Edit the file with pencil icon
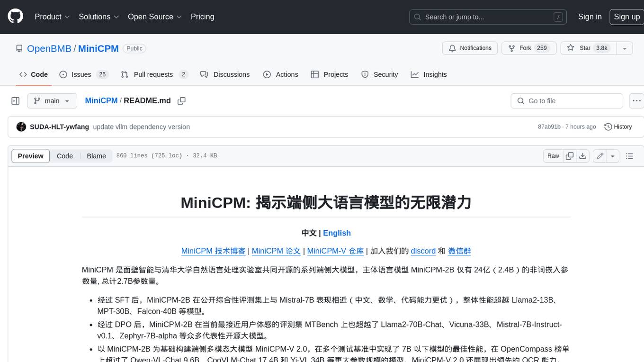Image resolution: width=644 pixels, height=362 pixels. coord(600,156)
